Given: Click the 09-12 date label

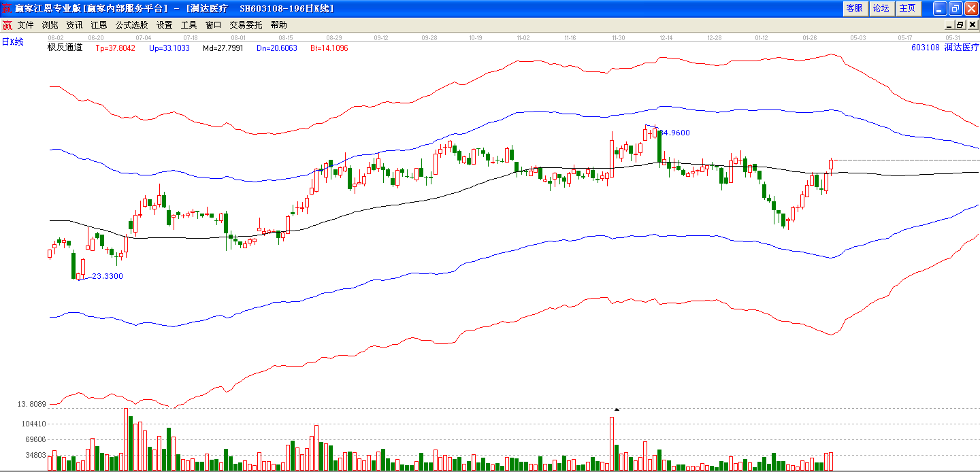Looking at the screenshot, I should [381, 38].
